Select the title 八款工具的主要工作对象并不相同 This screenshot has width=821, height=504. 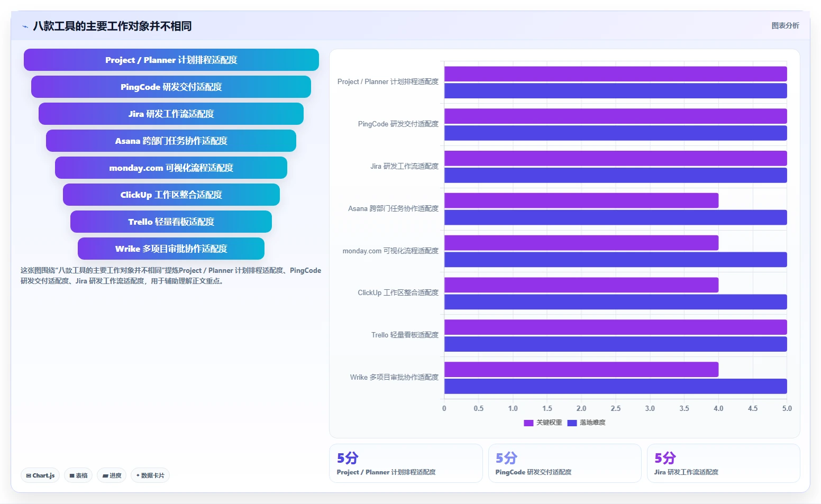click(112, 26)
